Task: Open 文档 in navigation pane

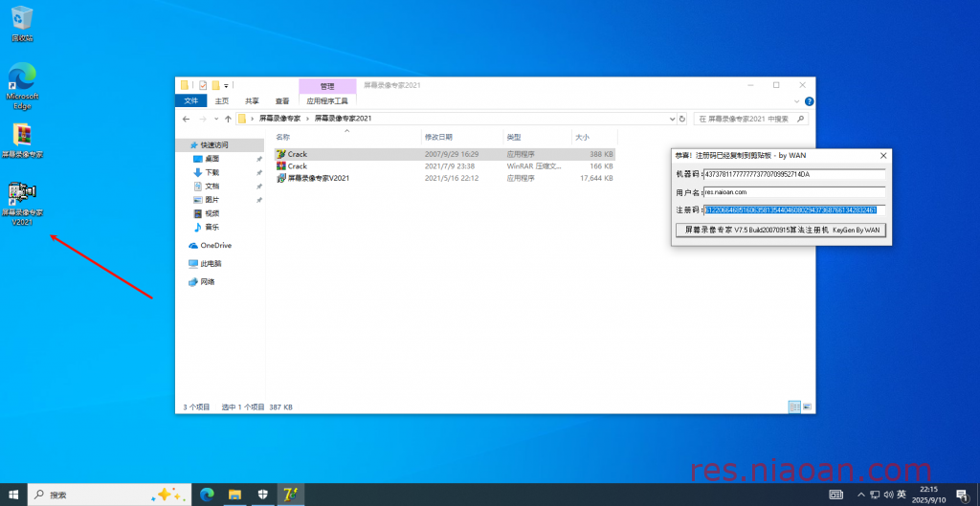Action: click(x=212, y=187)
